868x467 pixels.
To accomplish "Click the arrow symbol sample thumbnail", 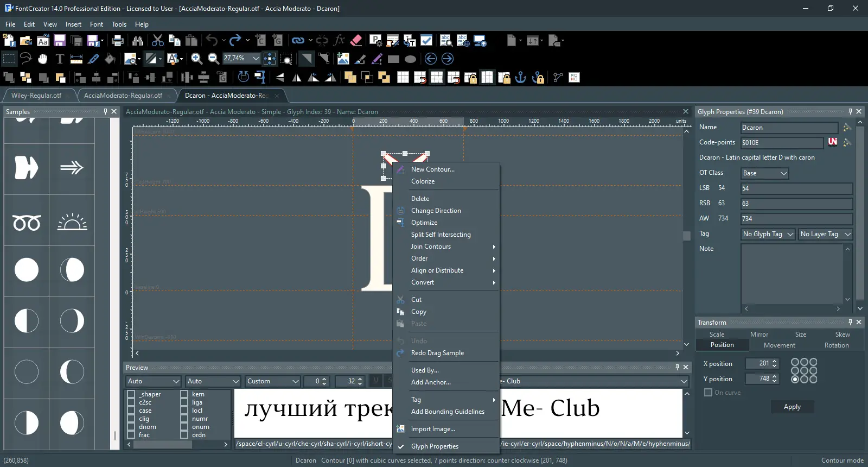I will click(x=72, y=168).
